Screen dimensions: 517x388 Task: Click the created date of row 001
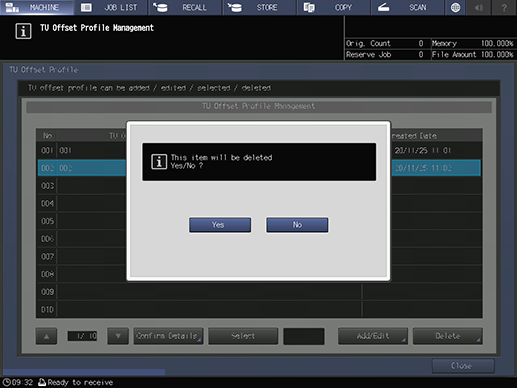point(422,150)
